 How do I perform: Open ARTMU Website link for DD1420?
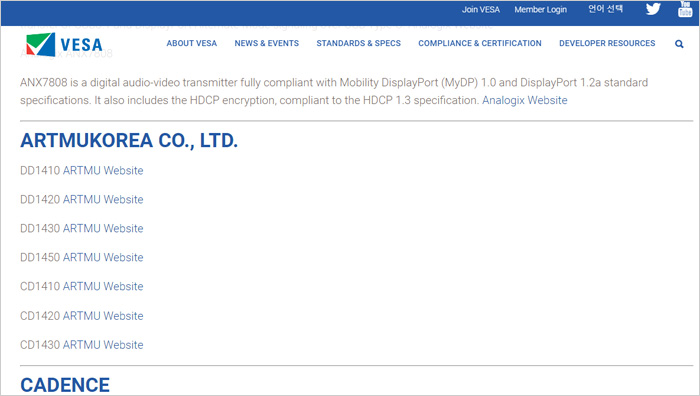pyautogui.click(x=103, y=200)
